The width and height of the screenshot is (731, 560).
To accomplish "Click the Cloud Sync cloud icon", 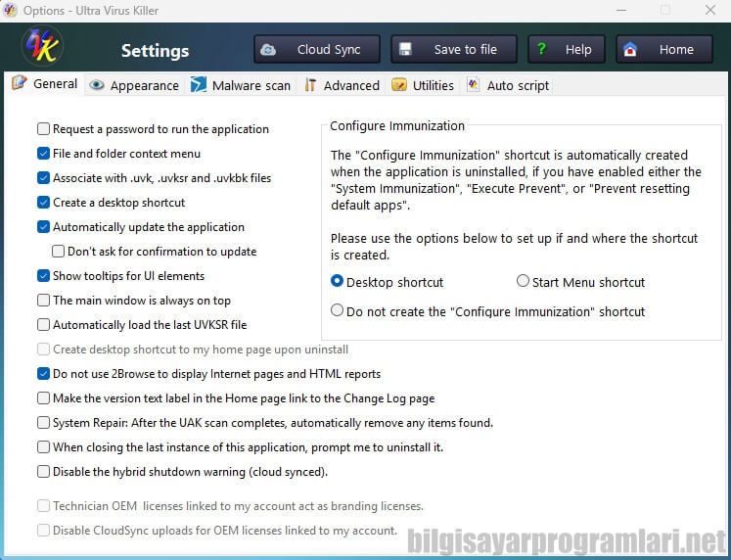I will 268,49.
